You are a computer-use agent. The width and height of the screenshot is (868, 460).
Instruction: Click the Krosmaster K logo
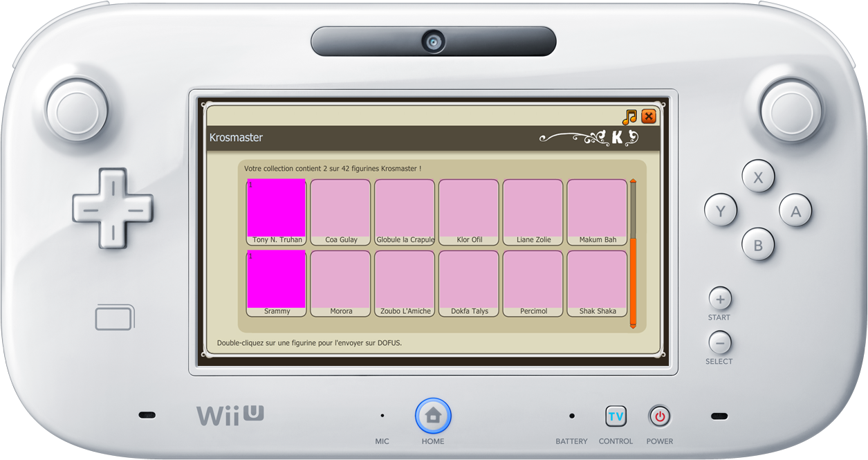click(x=617, y=138)
